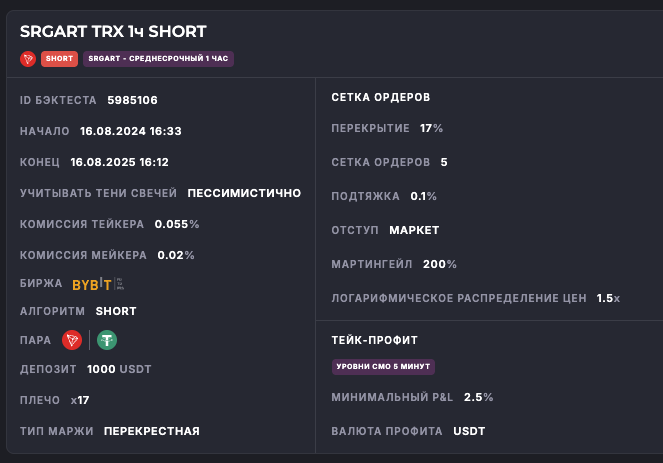Screen dimensions: 663x463
Task: Click the logarithmic distribution 1.5x value
Action: pos(608,298)
